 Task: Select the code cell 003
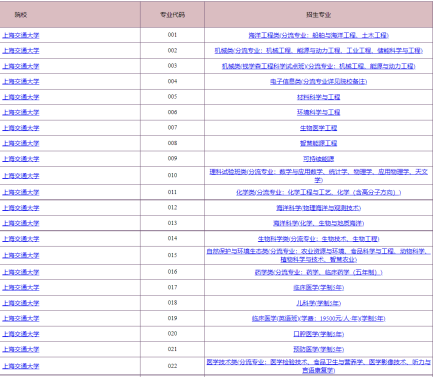point(172,66)
